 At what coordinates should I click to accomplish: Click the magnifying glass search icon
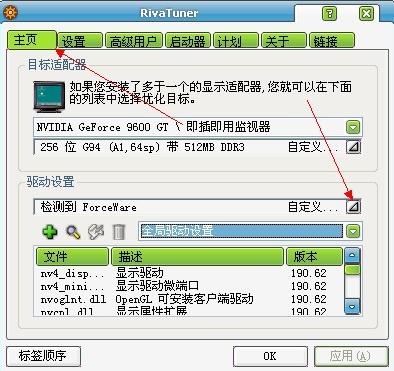[x=73, y=232]
